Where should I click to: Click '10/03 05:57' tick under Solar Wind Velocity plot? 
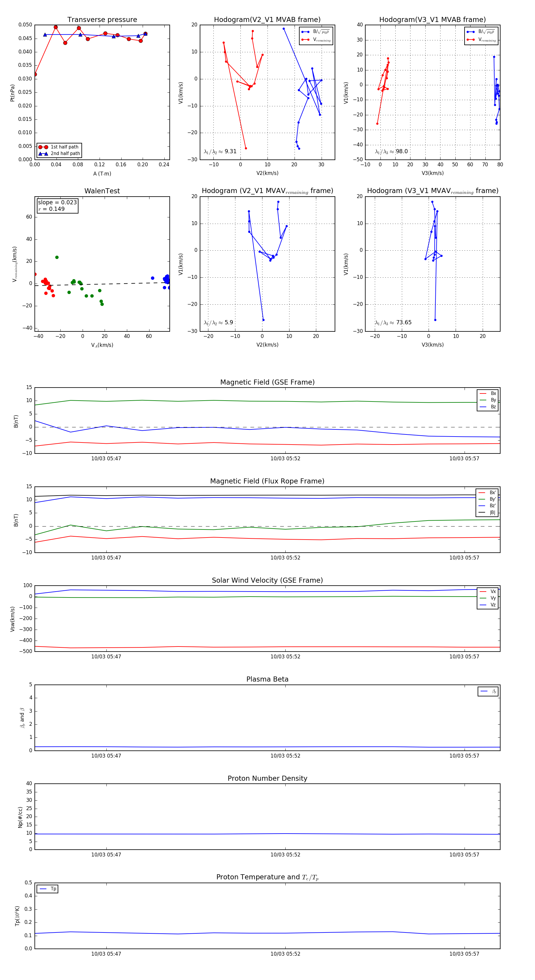(x=464, y=657)
